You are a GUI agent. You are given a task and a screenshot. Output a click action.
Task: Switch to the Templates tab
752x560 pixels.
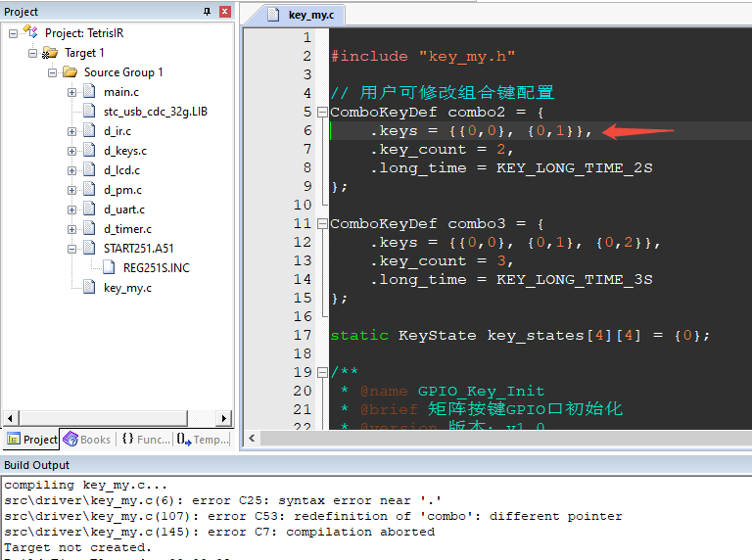(204, 440)
